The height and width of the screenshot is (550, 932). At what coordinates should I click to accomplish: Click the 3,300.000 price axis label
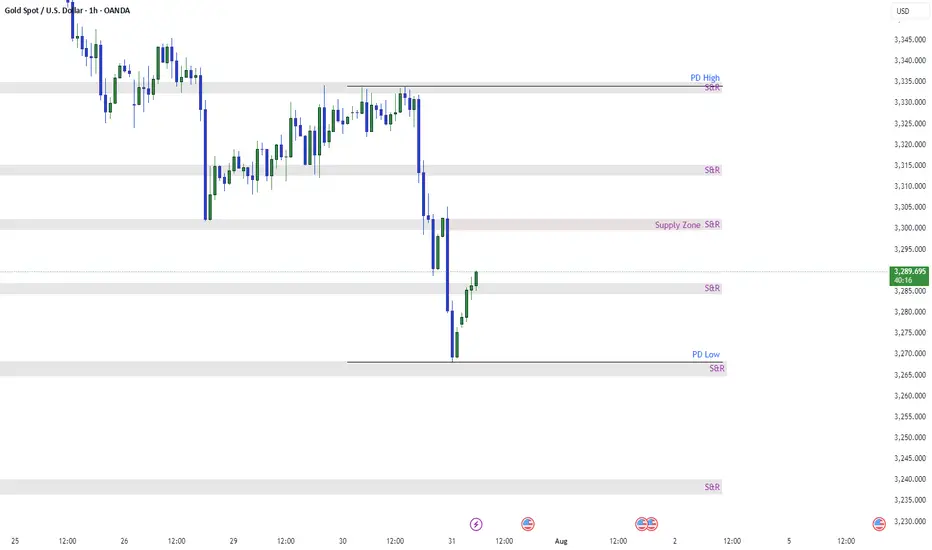[x=910, y=228]
